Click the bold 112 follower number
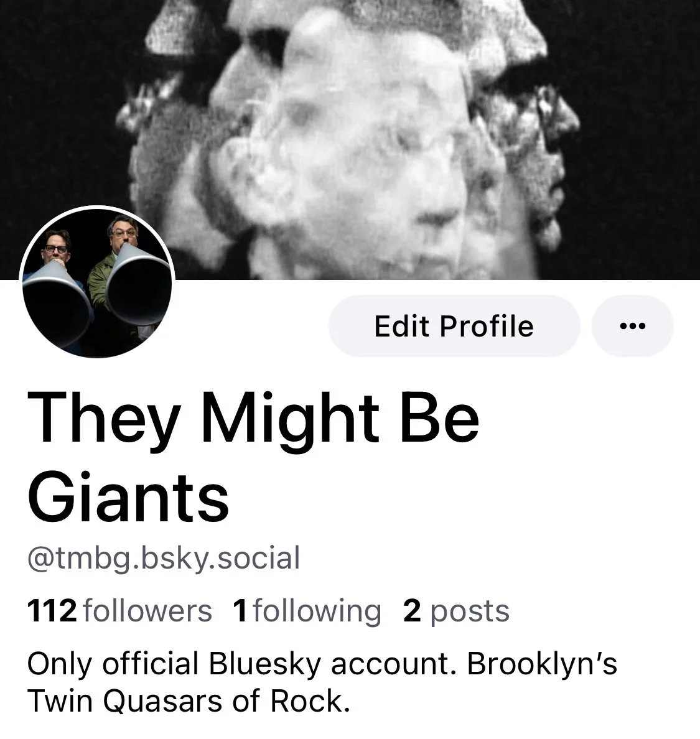Screen dimensions: 700x739 [52, 611]
